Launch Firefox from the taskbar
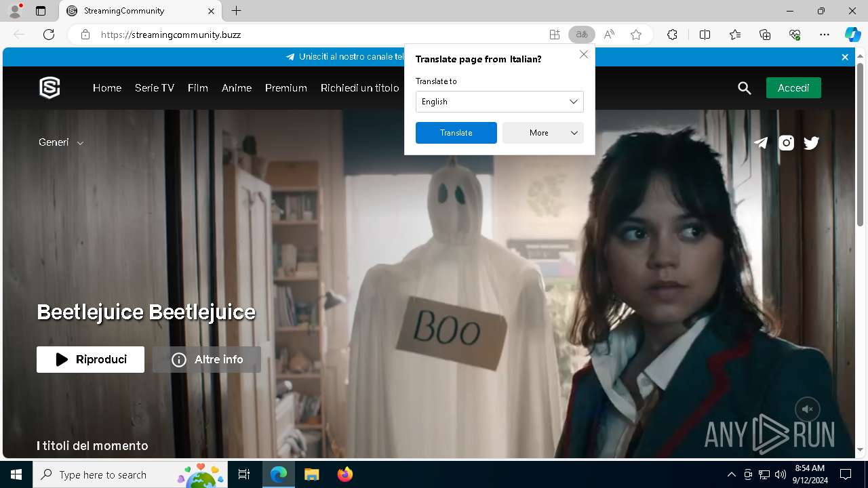 tap(345, 474)
